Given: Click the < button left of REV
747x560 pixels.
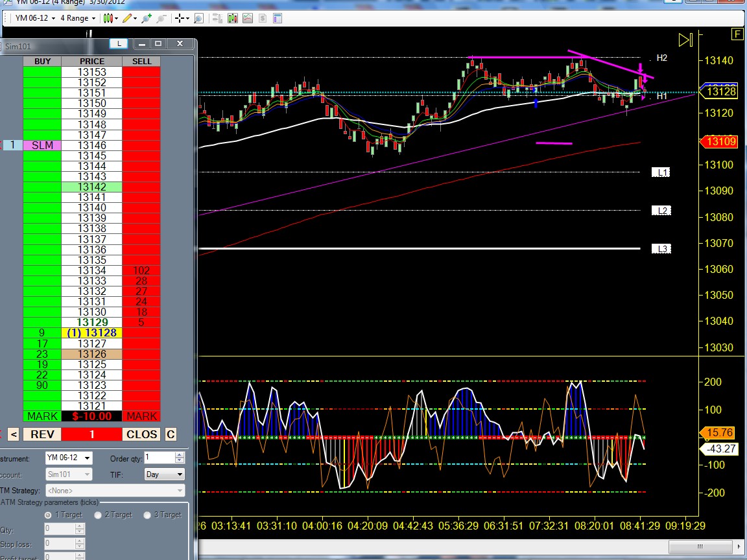Looking at the screenshot, I should coord(14,434).
